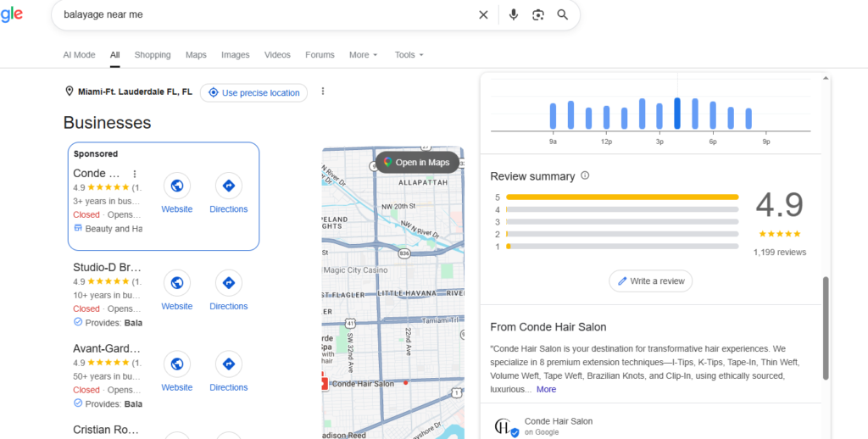
Task: Select the All results tab
Action: [114, 55]
